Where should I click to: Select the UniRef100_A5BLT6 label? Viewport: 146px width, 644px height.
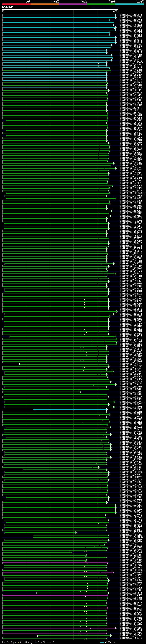(x=131, y=638)
